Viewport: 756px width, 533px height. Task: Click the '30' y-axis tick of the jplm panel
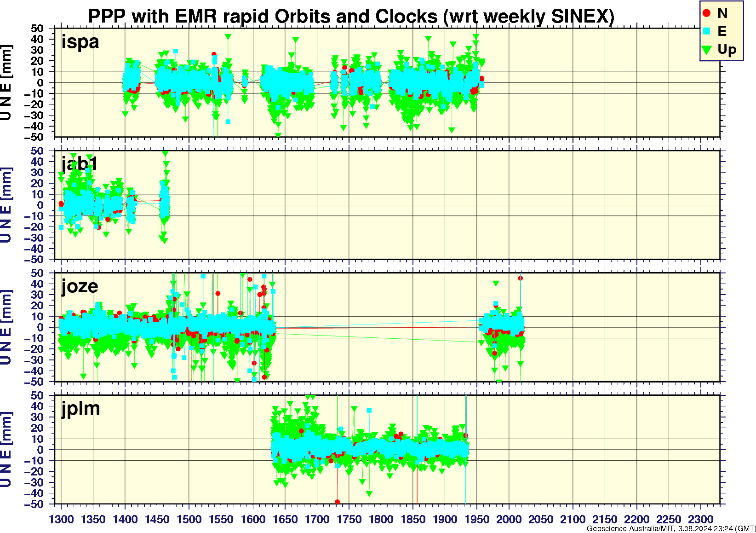click(x=37, y=417)
